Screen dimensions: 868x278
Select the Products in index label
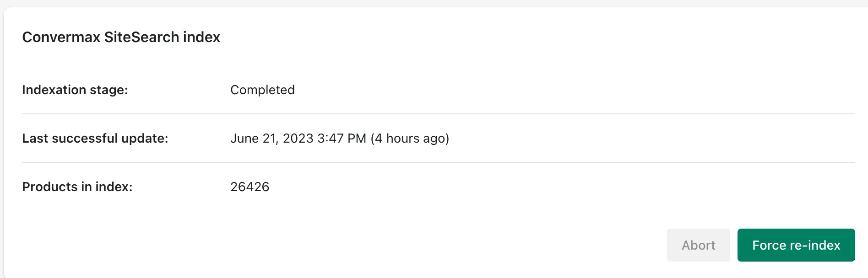(x=77, y=187)
